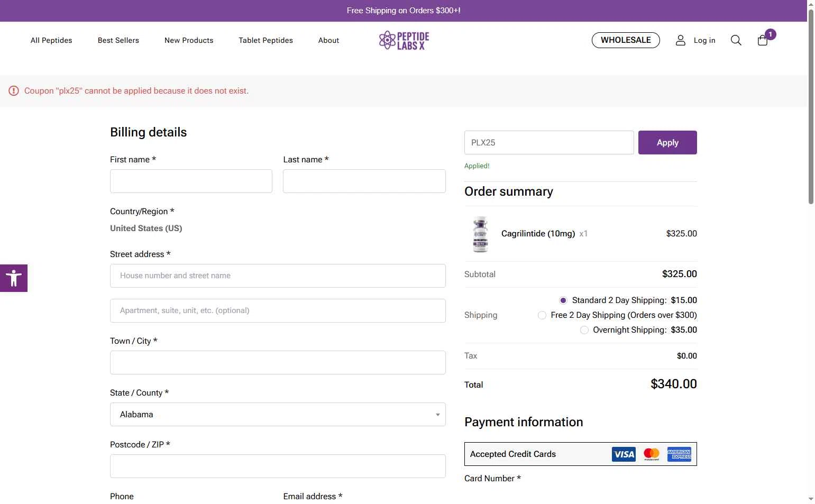
Task: Click the Apartment, suite, unit field
Action: point(278,311)
